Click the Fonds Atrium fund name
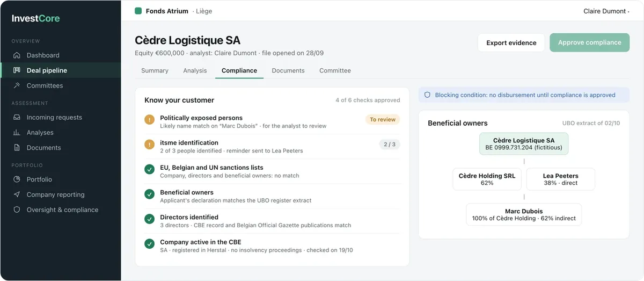Screen dimensions: 644x281 (x=167, y=11)
